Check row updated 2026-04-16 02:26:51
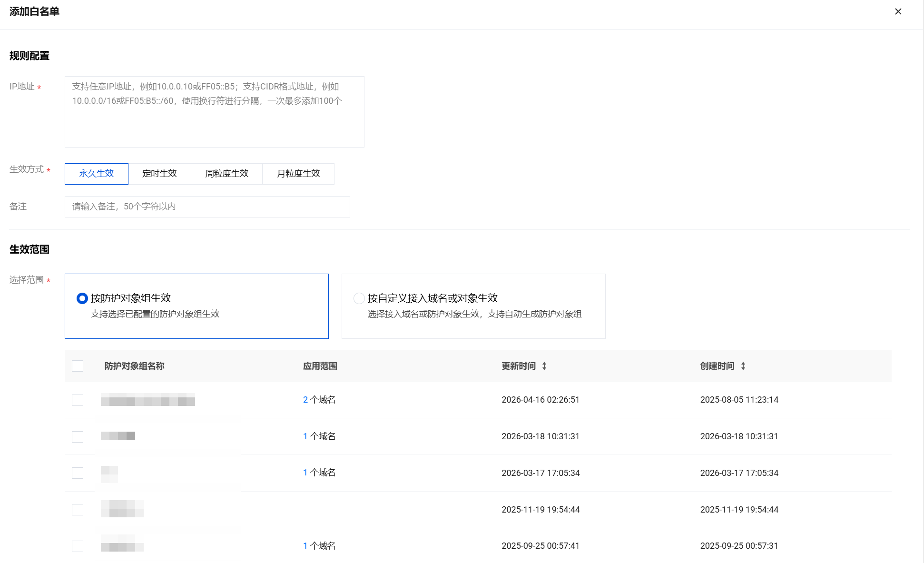Viewport: 924px width, 563px height. 78,400
